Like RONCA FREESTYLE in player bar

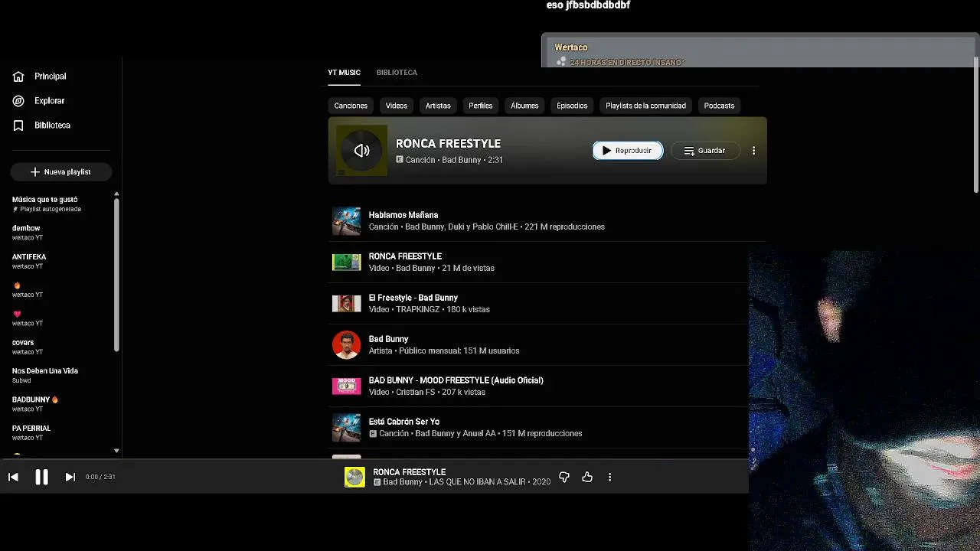tap(587, 477)
